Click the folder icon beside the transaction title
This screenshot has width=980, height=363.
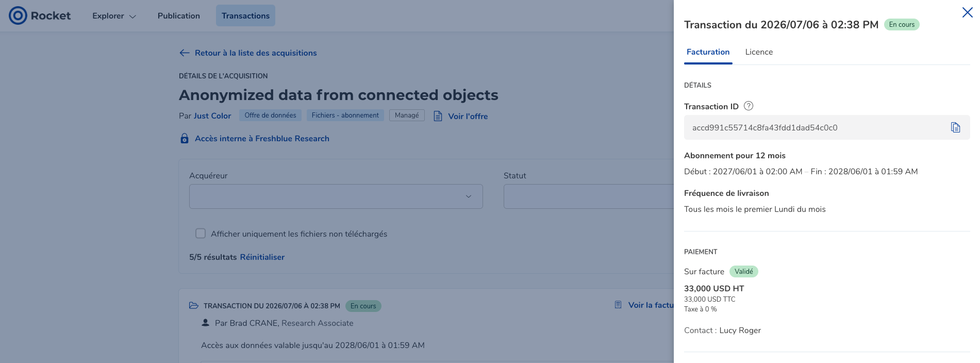click(x=194, y=306)
